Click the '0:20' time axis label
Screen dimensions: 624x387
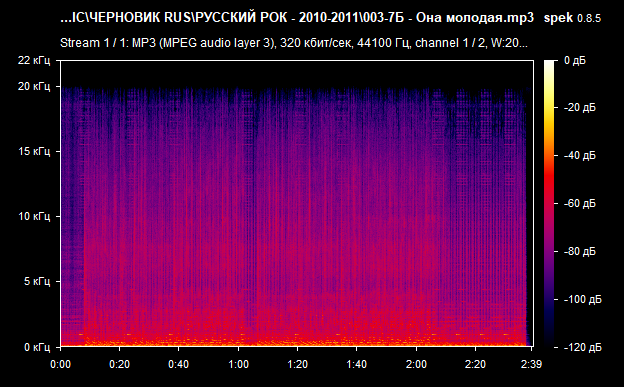[x=119, y=364]
